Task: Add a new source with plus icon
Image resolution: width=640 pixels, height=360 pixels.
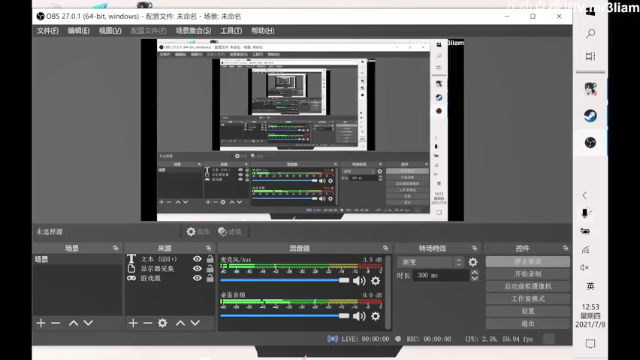Action: 133,323
